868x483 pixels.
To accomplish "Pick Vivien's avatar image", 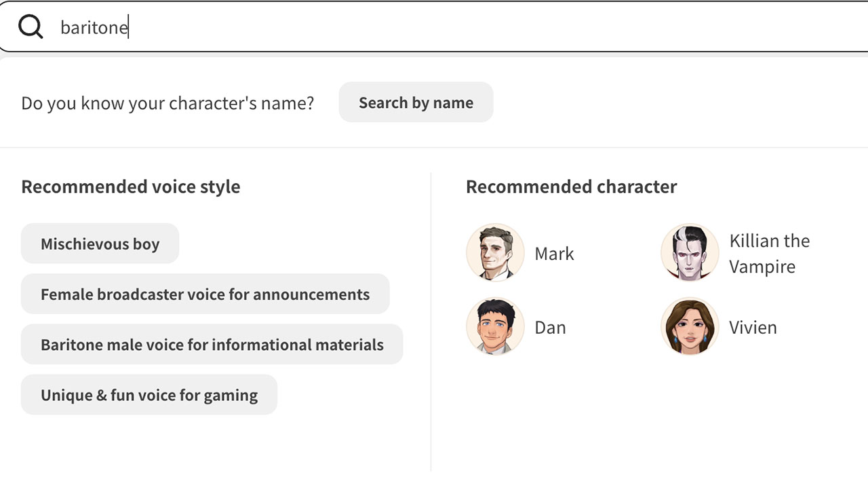I will tap(690, 327).
